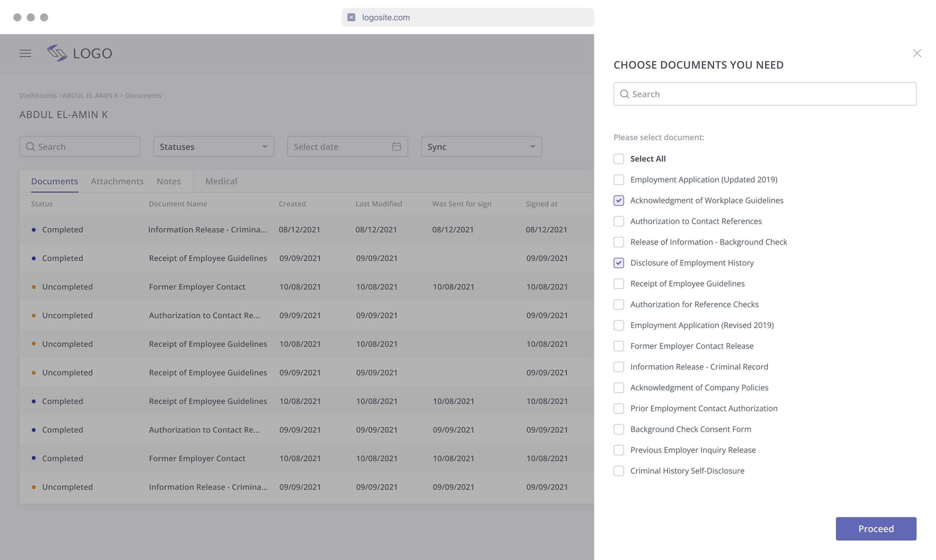The image size is (936, 560).
Task: Click the LOGO brand icon
Action: tap(57, 53)
